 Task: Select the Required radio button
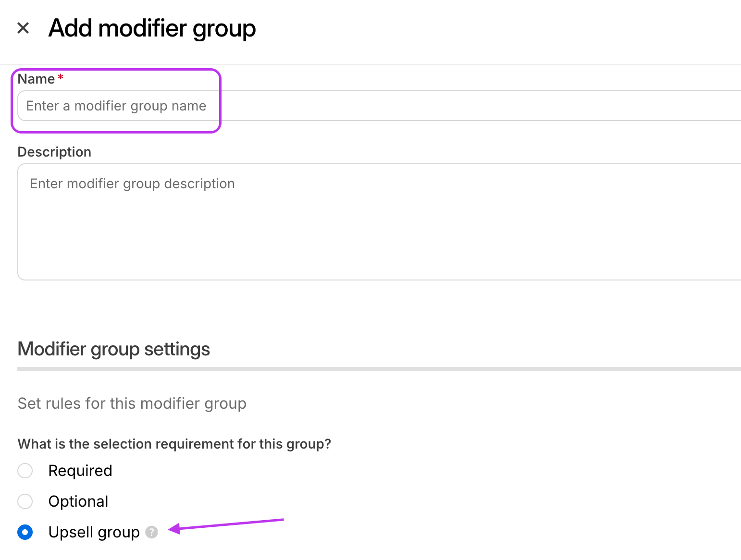(25, 471)
